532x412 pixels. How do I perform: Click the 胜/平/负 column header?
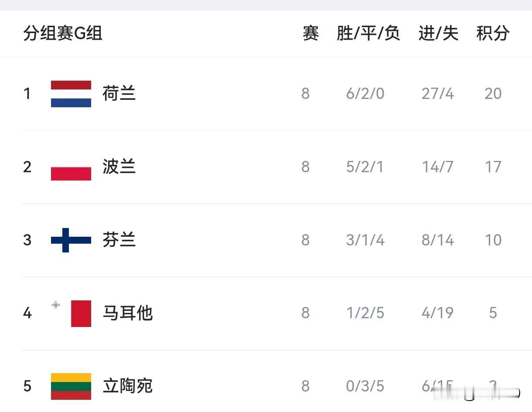point(368,34)
